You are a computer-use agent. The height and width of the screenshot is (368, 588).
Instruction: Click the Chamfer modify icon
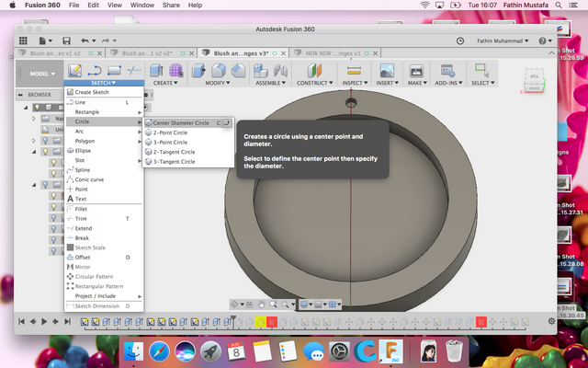(238, 70)
